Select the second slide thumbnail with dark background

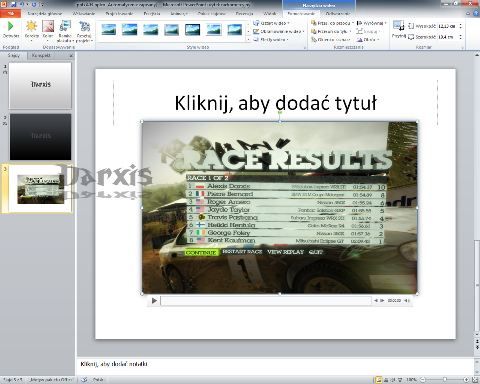(x=40, y=137)
